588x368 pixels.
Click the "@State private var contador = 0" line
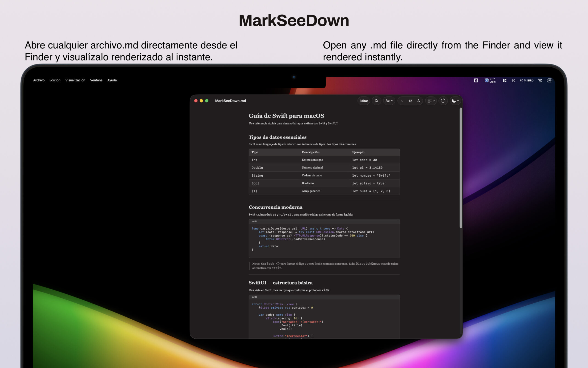click(x=286, y=308)
